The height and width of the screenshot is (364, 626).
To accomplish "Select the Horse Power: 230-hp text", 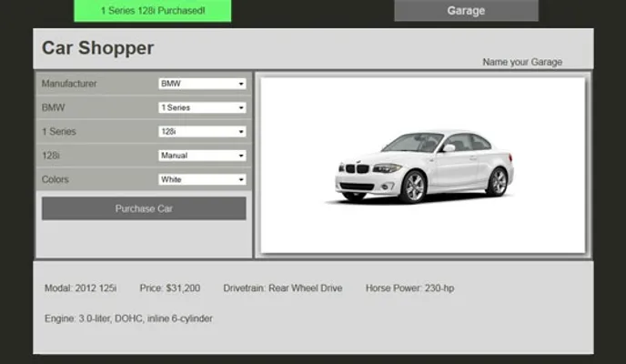I will [x=409, y=288].
